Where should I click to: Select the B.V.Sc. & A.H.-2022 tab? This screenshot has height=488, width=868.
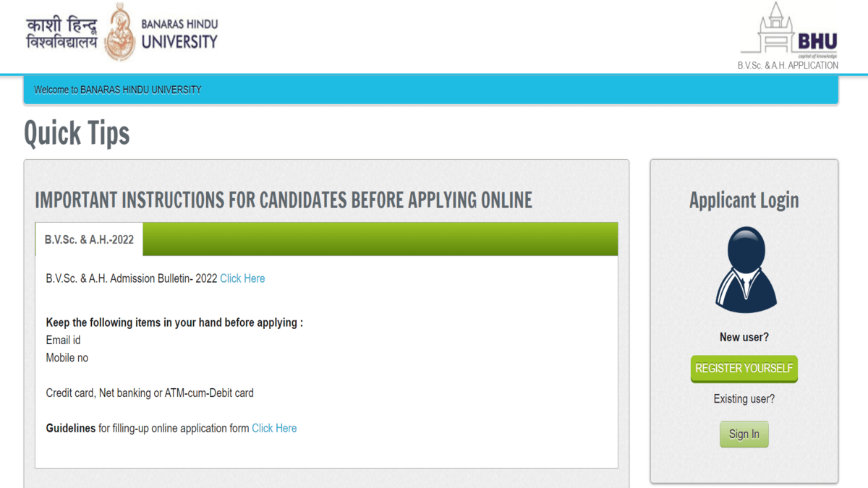[x=89, y=239]
